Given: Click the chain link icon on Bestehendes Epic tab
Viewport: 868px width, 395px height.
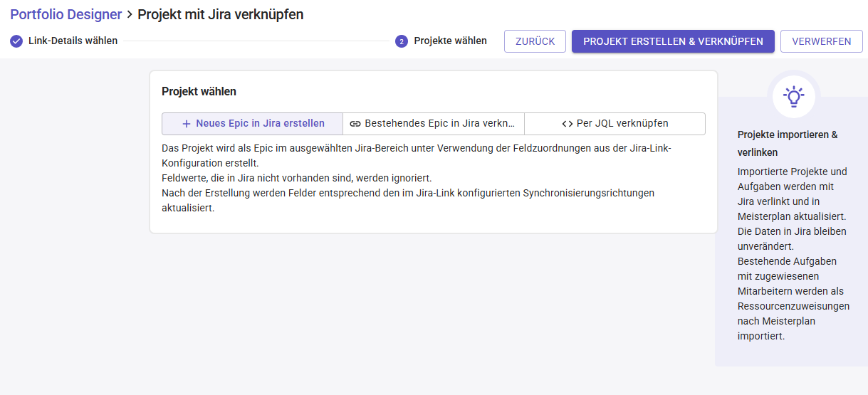Looking at the screenshot, I should [355, 123].
